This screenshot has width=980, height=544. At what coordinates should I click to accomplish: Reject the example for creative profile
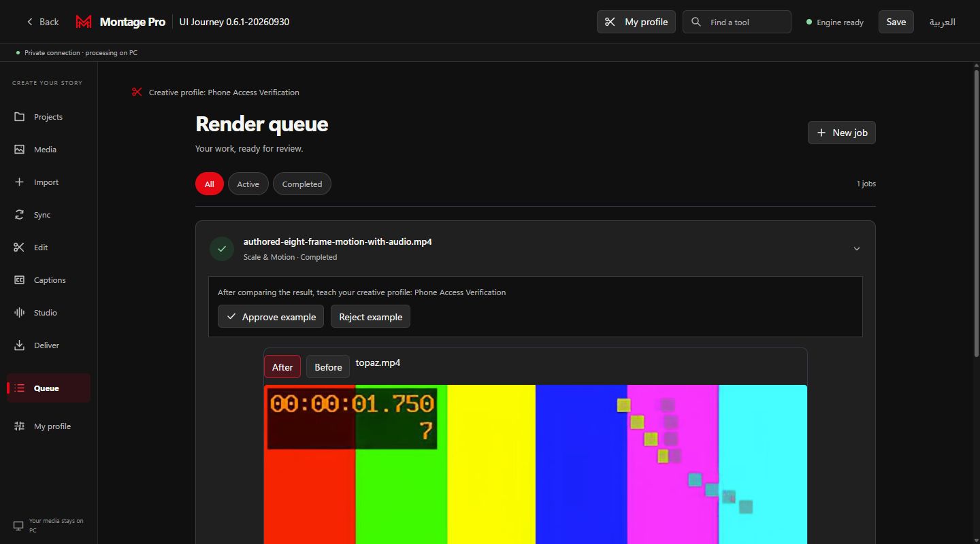(x=370, y=317)
